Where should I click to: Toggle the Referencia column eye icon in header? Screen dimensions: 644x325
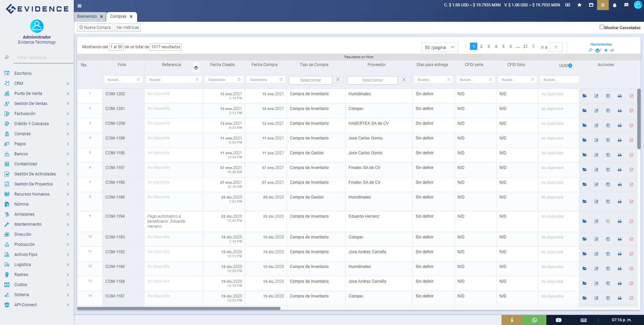(x=197, y=67)
